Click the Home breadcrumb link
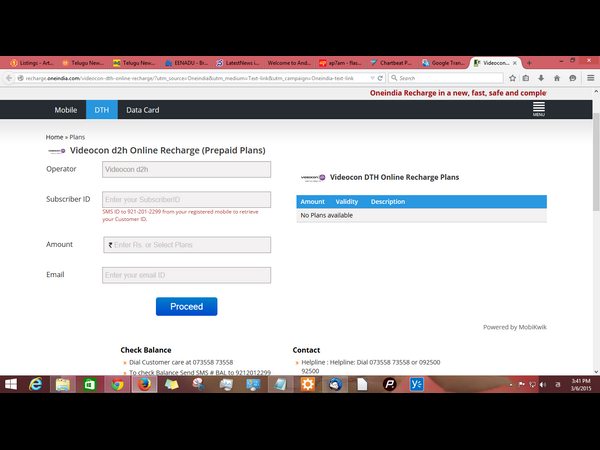 (x=54, y=136)
